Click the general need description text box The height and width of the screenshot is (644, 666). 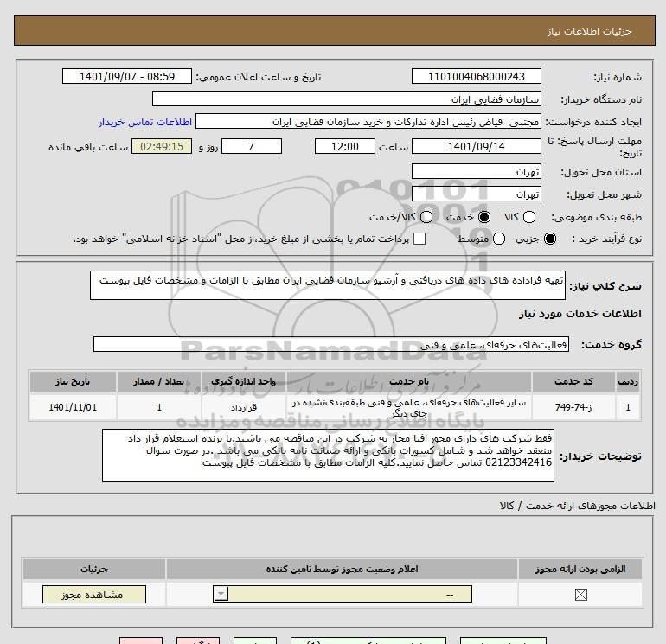coord(328,285)
